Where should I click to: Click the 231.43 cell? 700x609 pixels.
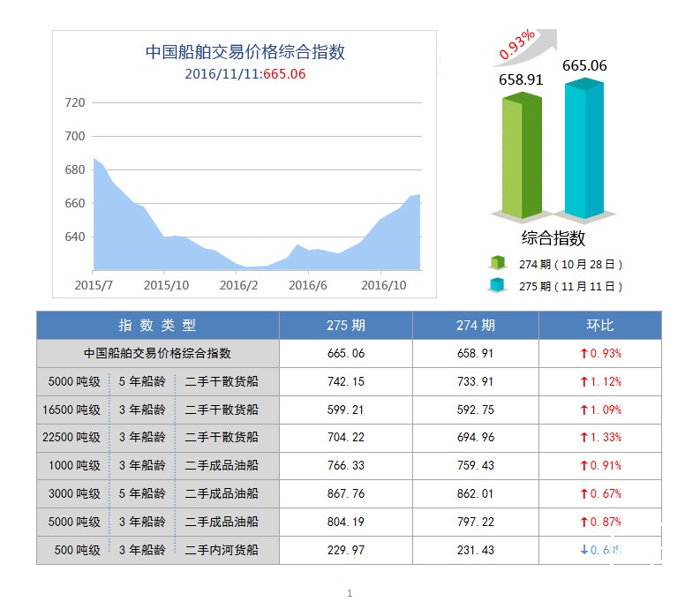click(x=476, y=550)
